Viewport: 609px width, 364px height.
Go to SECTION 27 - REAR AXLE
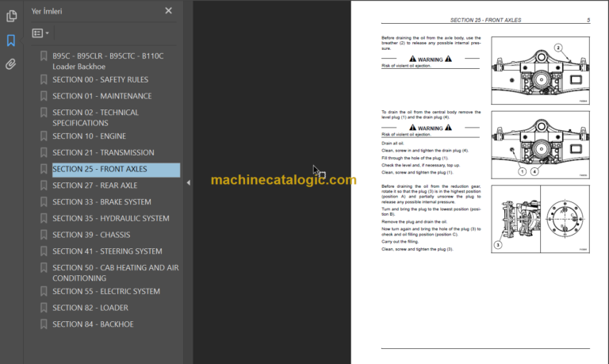(95, 186)
